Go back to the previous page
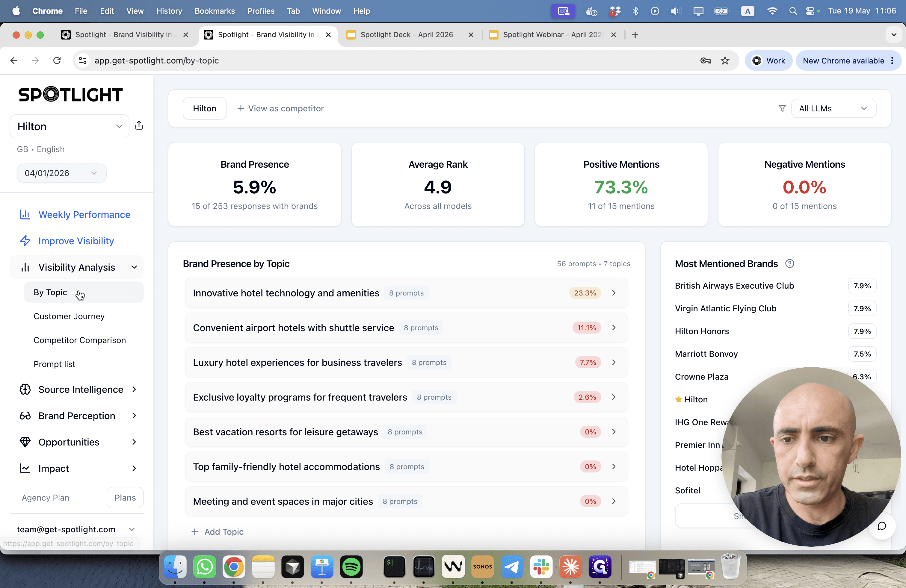 [14, 60]
